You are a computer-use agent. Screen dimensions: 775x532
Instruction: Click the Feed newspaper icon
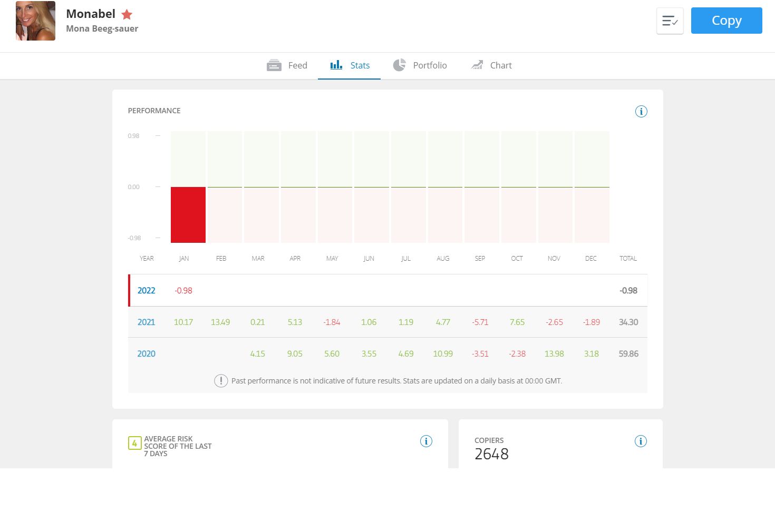pos(274,65)
